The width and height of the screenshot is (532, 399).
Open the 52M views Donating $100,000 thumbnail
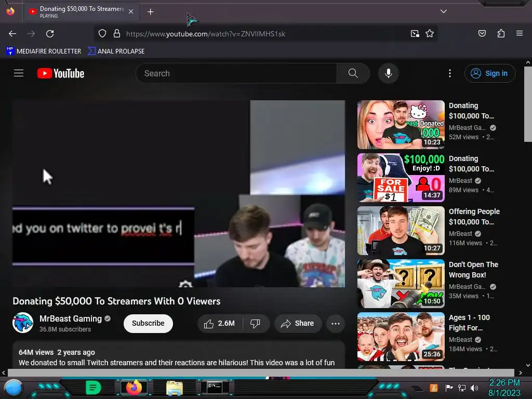pos(401,125)
